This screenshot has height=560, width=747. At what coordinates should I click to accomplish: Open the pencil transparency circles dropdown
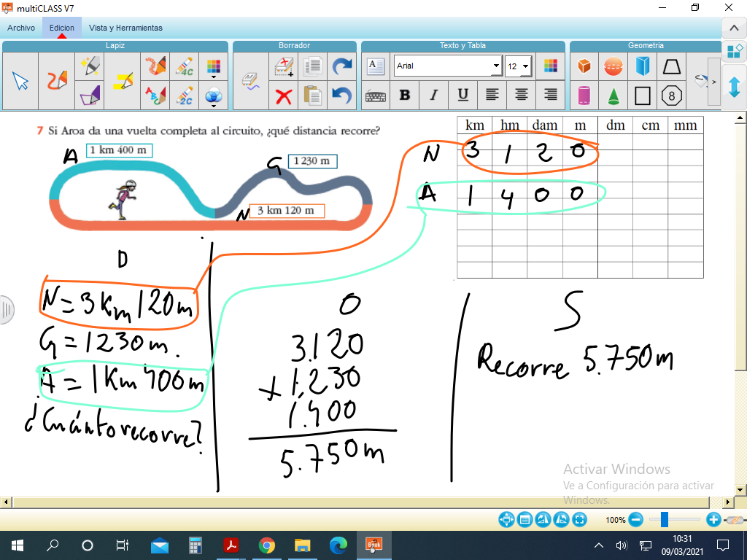pyautogui.click(x=214, y=97)
